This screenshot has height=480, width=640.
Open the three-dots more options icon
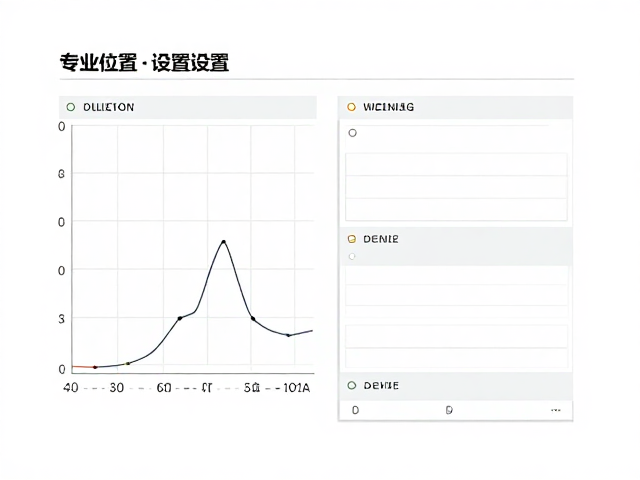556,410
